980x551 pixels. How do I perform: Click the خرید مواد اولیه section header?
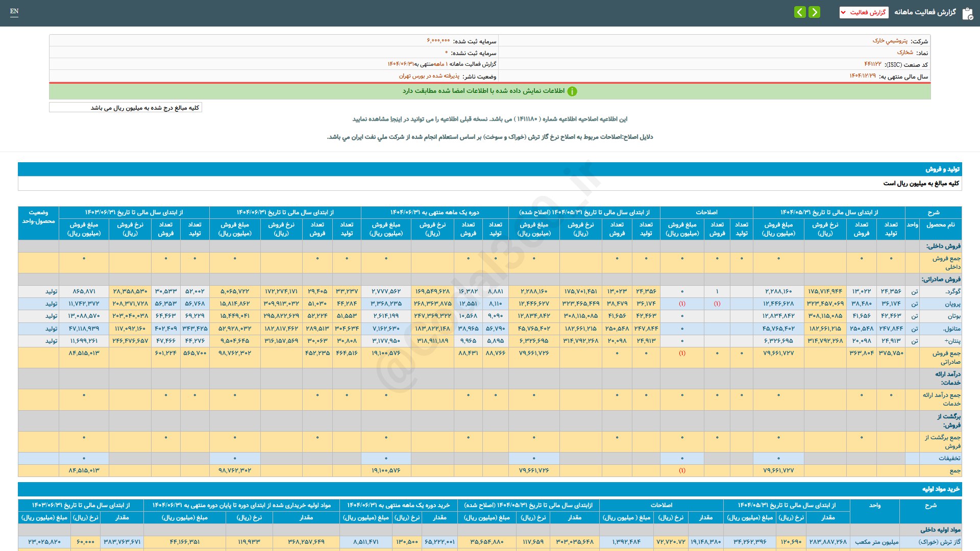(940, 489)
